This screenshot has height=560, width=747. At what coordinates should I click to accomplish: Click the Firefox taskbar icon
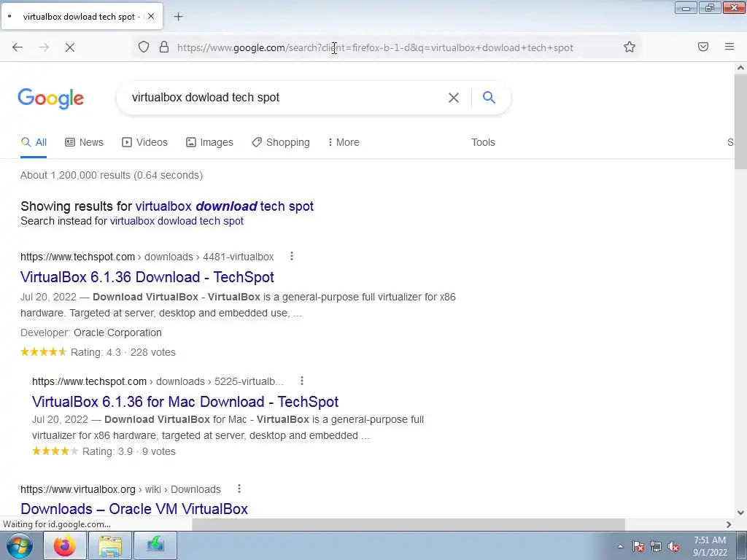tap(65, 545)
